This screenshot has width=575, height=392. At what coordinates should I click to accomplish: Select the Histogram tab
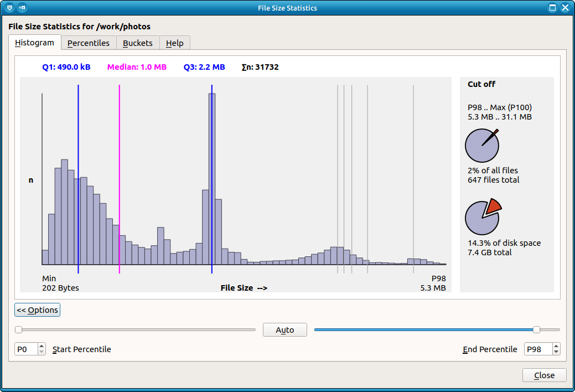pos(34,43)
